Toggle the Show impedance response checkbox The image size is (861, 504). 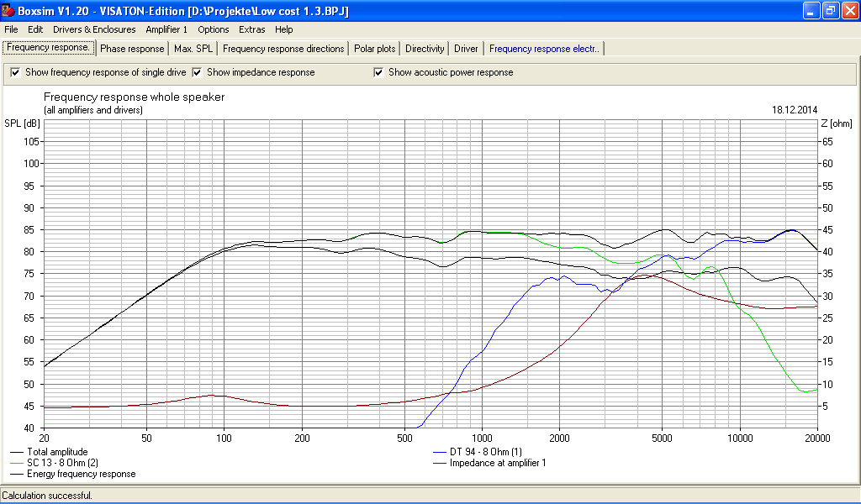point(197,72)
